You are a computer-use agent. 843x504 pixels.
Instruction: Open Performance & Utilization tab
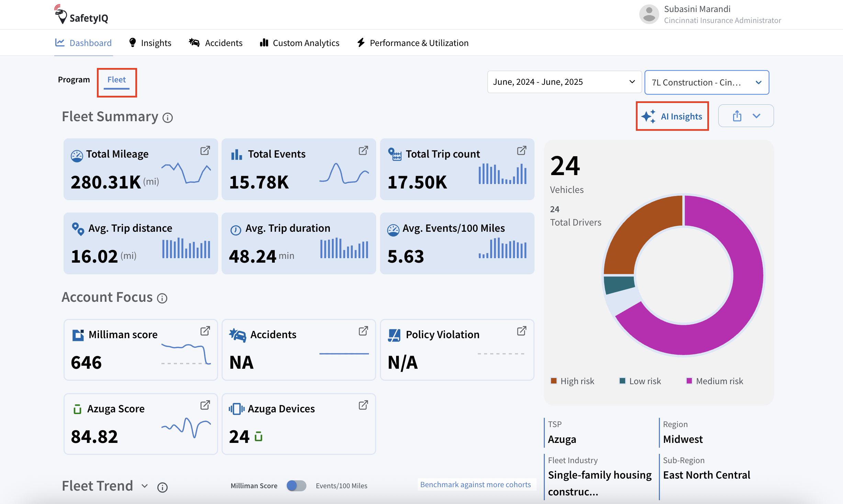click(x=413, y=43)
